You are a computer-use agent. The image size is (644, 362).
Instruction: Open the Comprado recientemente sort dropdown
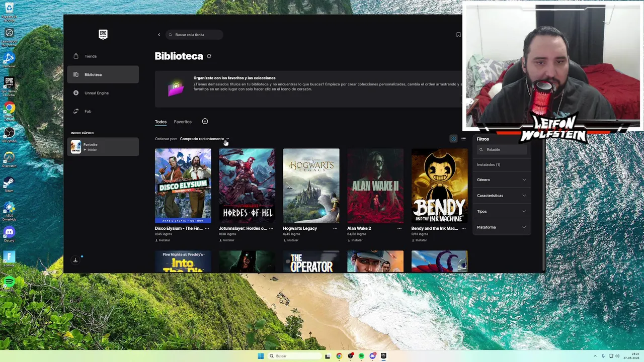[x=204, y=139]
